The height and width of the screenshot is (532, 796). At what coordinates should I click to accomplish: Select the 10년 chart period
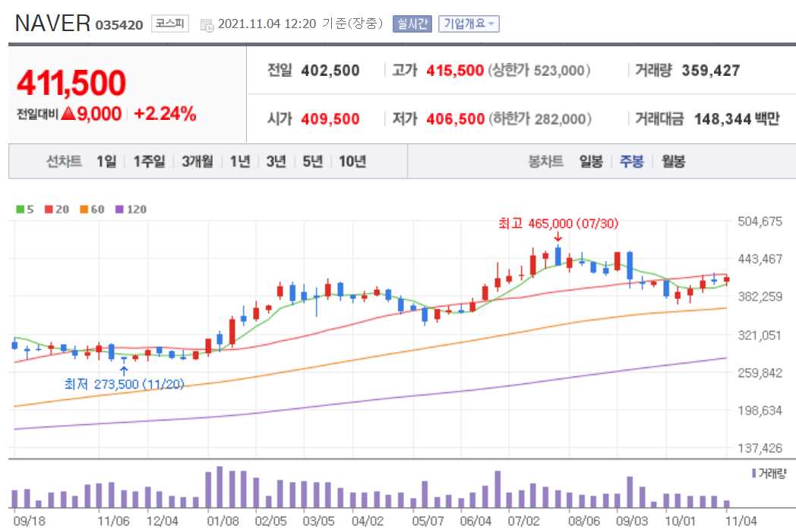click(x=352, y=161)
